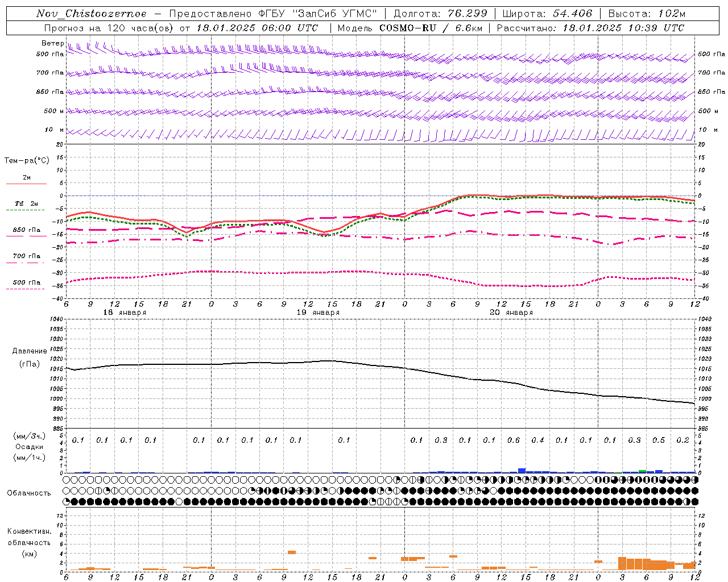Click the "0.5" three-hour precipitation value
728x582 pixels.
[x=659, y=440]
